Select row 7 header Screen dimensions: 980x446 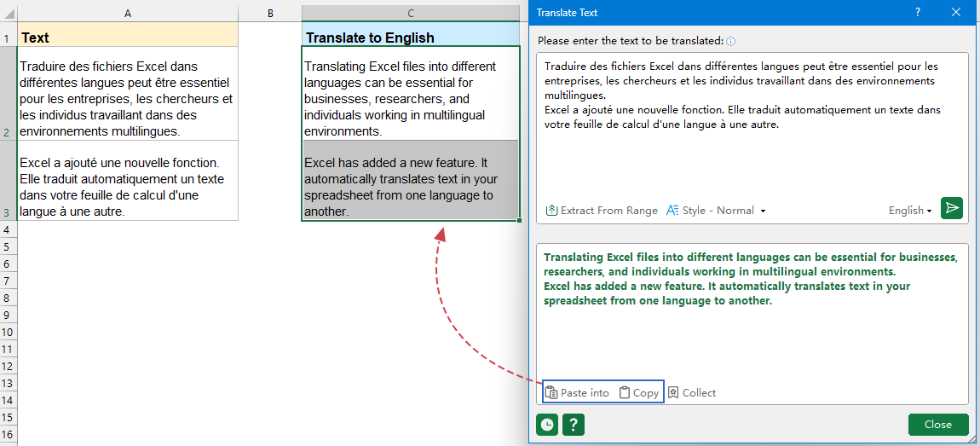point(9,281)
